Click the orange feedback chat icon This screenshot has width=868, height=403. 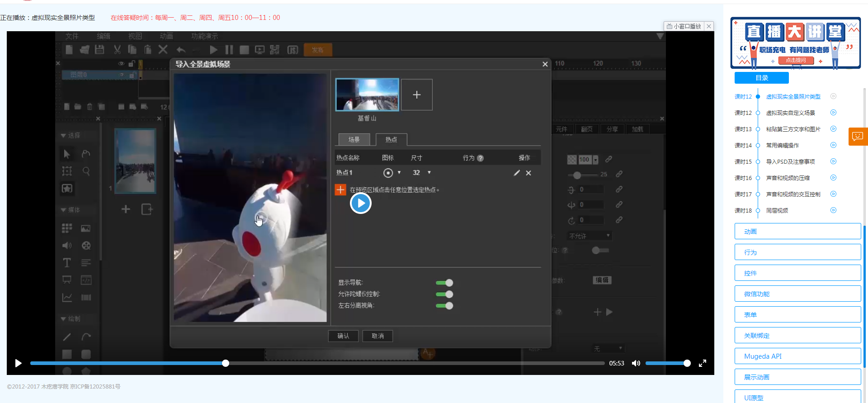[858, 136]
